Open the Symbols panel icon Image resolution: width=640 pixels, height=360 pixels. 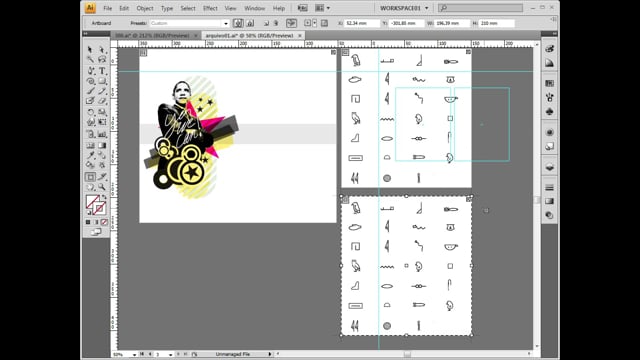coord(550,112)
